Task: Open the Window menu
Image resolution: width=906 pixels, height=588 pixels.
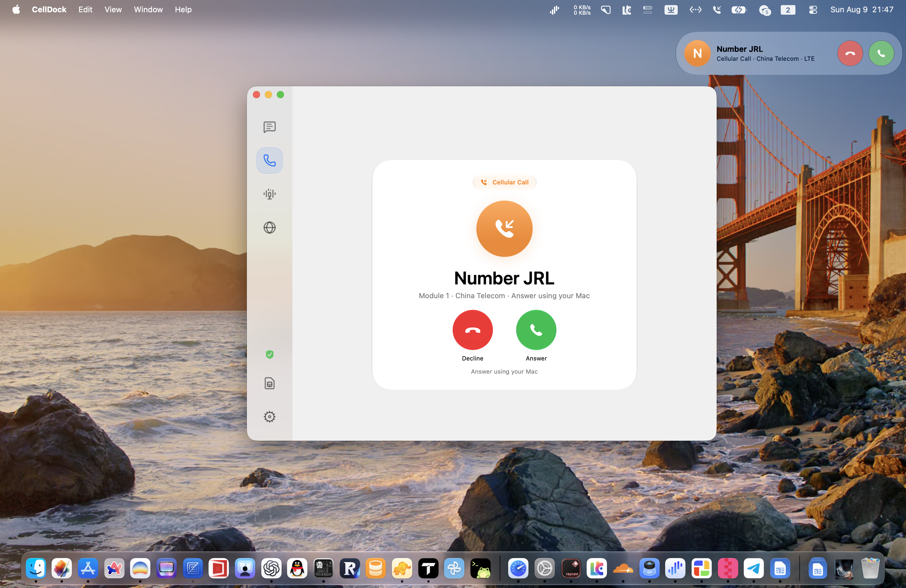Action: 148,10
